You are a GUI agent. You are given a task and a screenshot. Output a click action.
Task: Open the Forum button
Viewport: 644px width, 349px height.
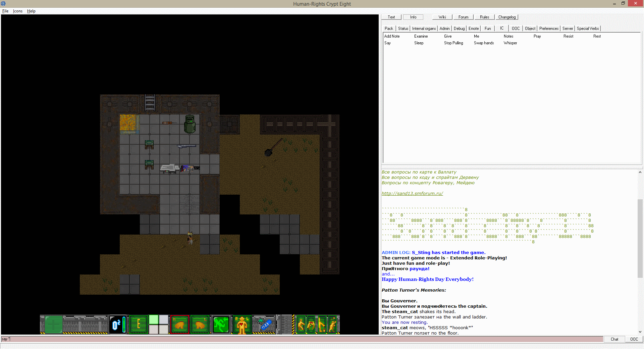click(464, 17)
